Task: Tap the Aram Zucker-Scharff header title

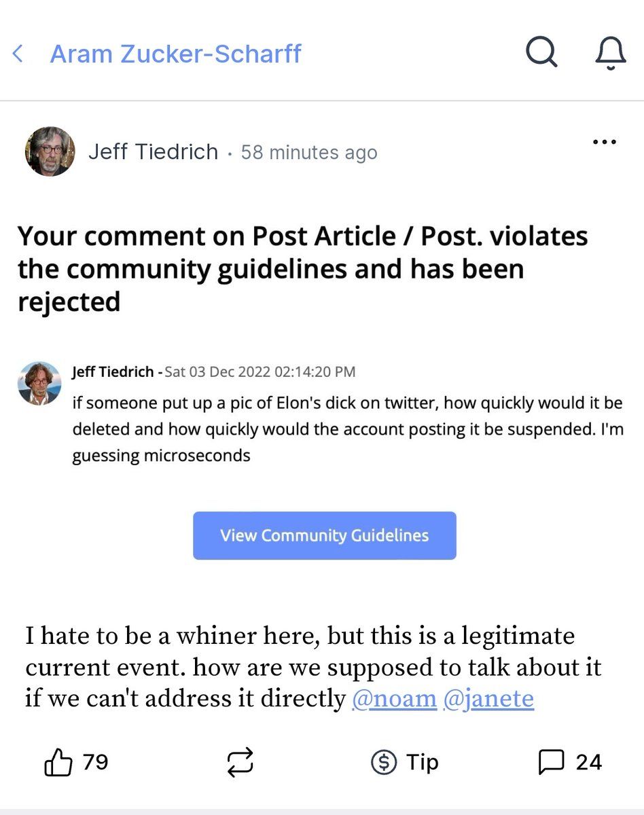Action: [x=175, y=54]
